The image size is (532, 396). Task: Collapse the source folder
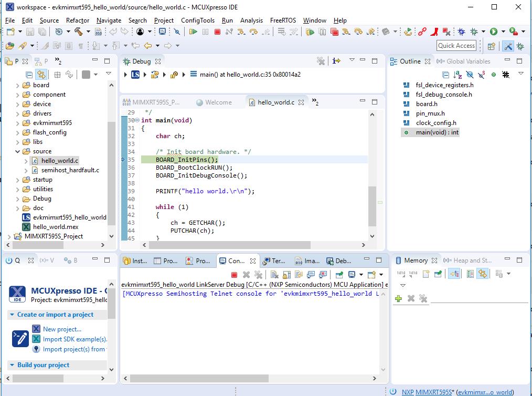tap(18, 151)
